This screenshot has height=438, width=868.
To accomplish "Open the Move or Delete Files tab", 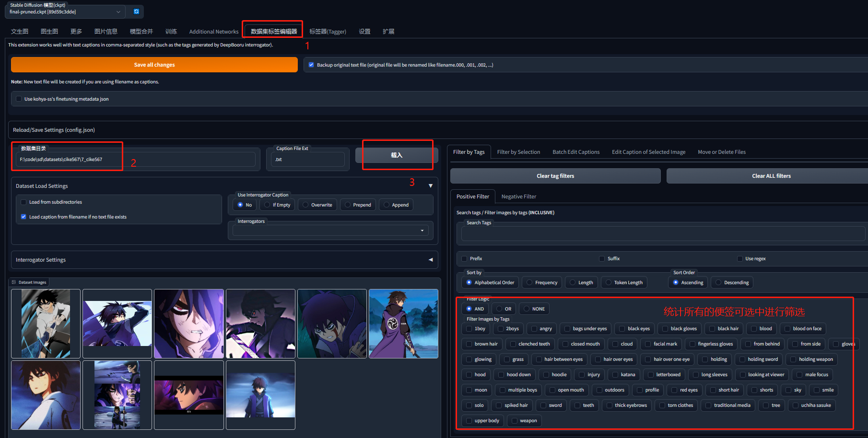I will [x=722, y=152].
